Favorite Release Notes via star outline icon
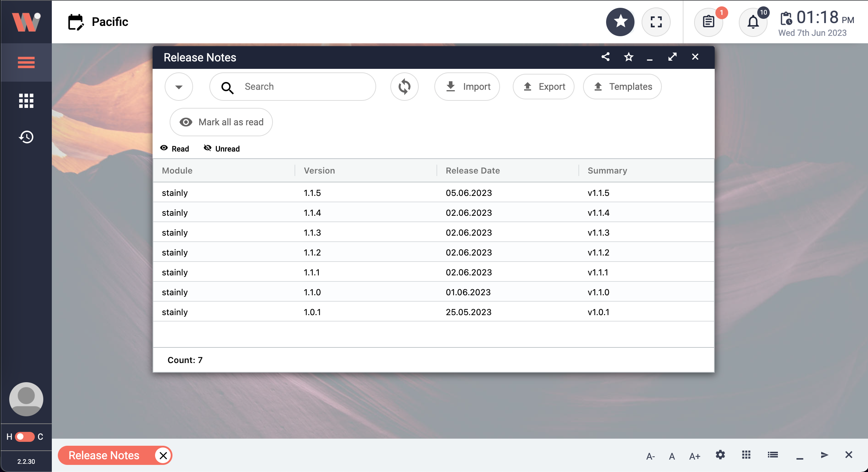The width and height of the screenshot is (868, 472). (628, 57)
